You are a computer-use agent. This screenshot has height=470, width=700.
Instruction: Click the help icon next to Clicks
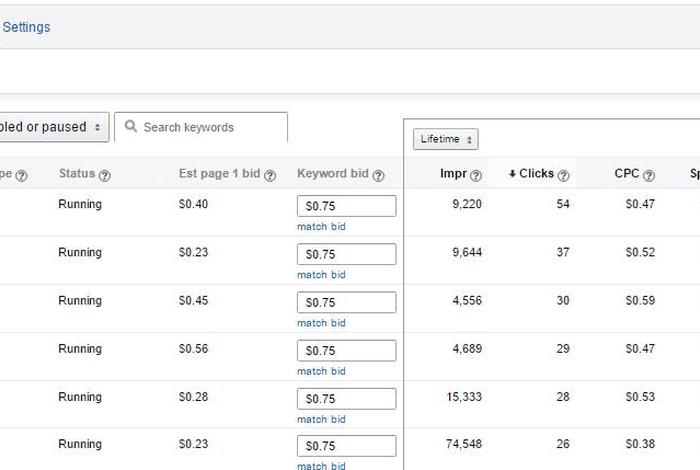(563, 175)
